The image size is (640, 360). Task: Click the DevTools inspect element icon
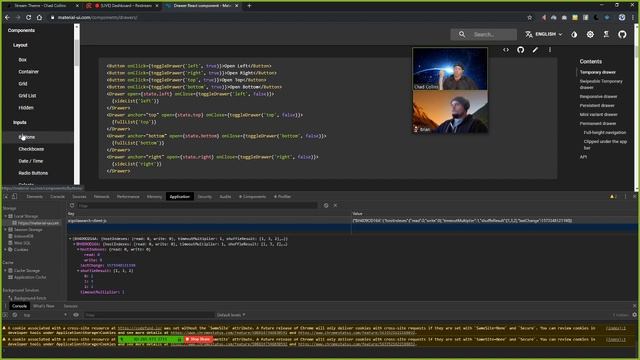coord(6,197)
